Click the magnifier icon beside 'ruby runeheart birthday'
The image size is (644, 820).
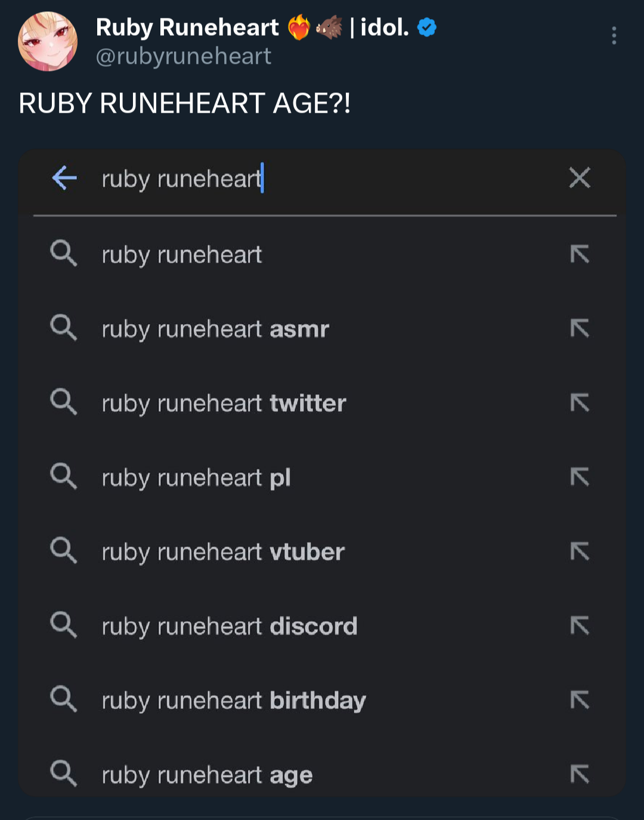coord(63,699)
